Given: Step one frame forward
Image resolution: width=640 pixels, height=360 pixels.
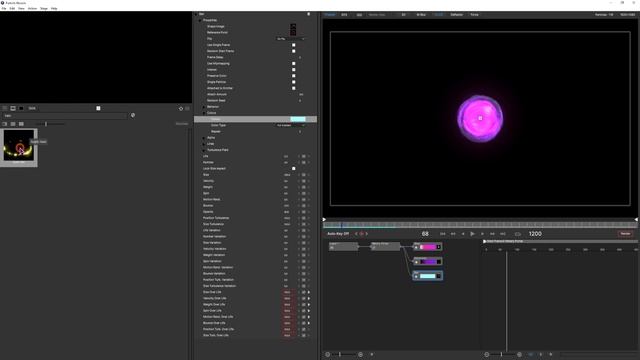Looking at the screenshot, I should (x=482, y=234).
